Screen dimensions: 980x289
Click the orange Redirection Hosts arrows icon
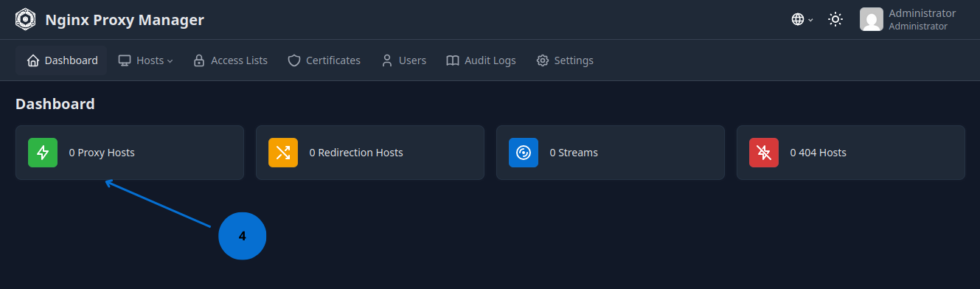click(283, 153)
